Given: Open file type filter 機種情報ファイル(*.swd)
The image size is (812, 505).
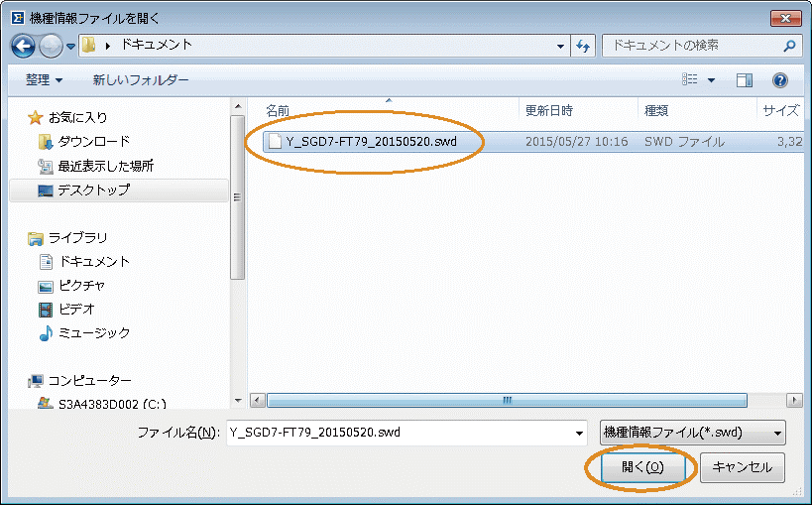Looking at the screenshot, I should [x=692, y=433].
